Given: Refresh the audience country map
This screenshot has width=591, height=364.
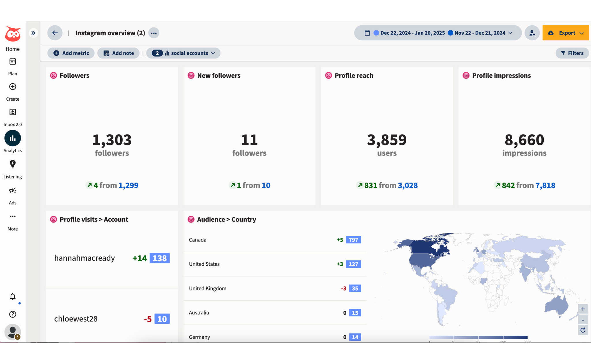Looking at the screenshot, I should click(583, 330).
